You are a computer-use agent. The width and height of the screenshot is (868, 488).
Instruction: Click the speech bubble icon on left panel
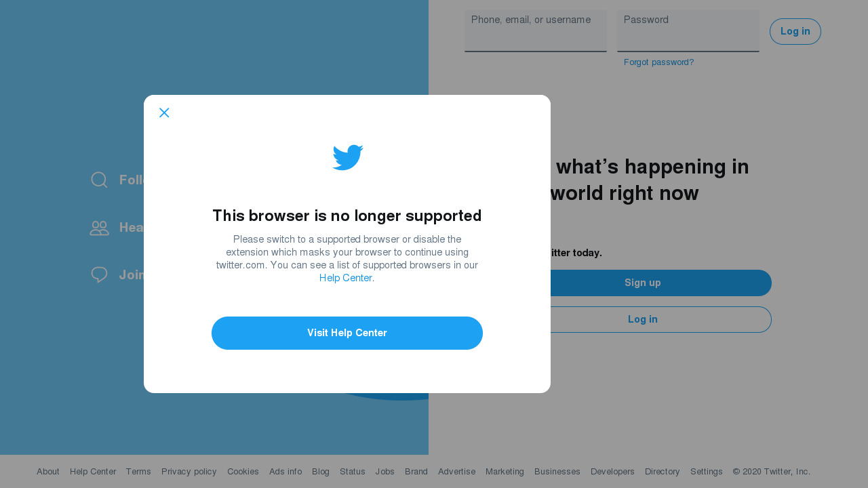pos(99,274)
